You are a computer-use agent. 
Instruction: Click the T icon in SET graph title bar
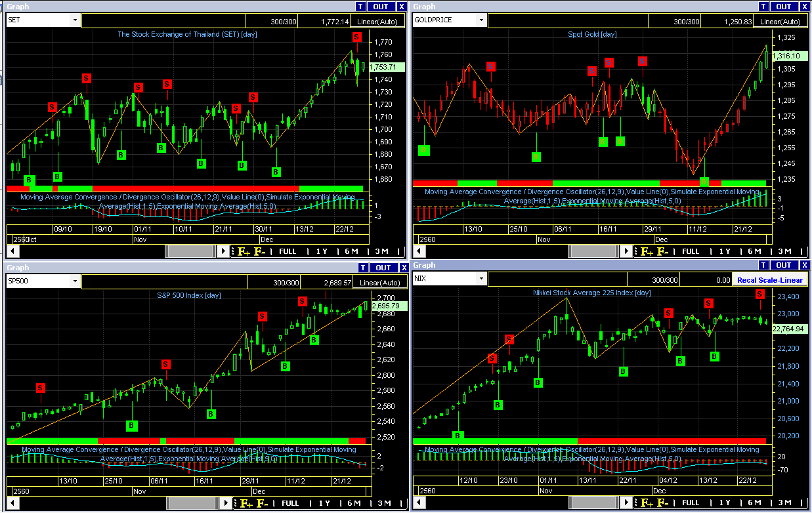(x=360, y=7)
